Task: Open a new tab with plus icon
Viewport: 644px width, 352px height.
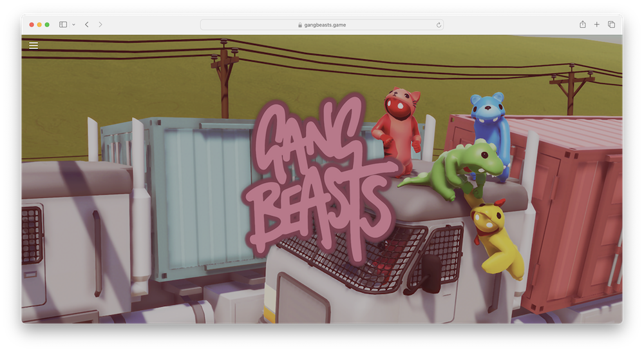Action: click(x=597, y=24)
